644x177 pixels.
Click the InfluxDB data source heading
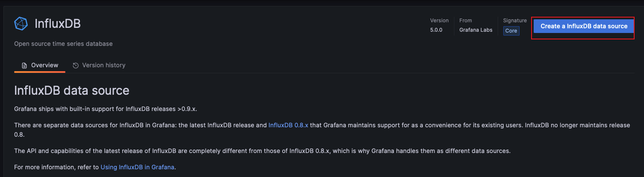[72, 90]
